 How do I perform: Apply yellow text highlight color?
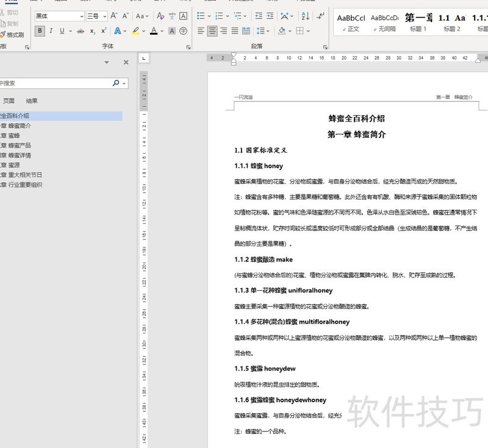(135, 30)
